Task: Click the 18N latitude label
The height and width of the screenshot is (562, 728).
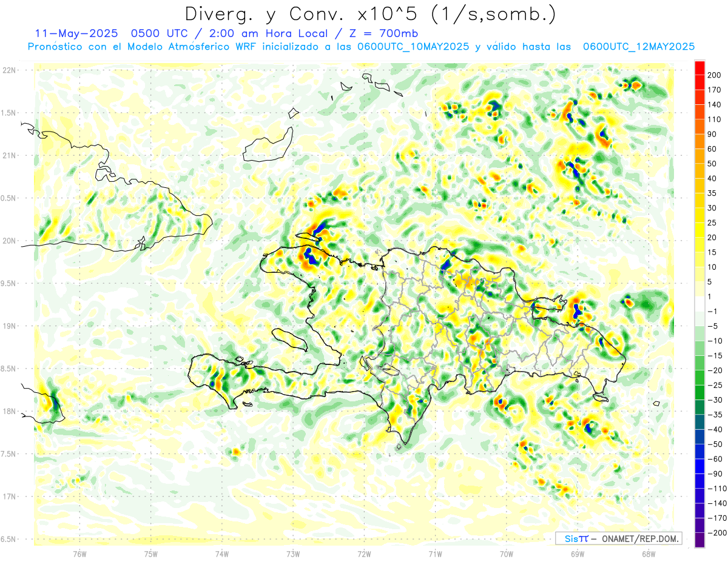Action: tap(10, 411)
